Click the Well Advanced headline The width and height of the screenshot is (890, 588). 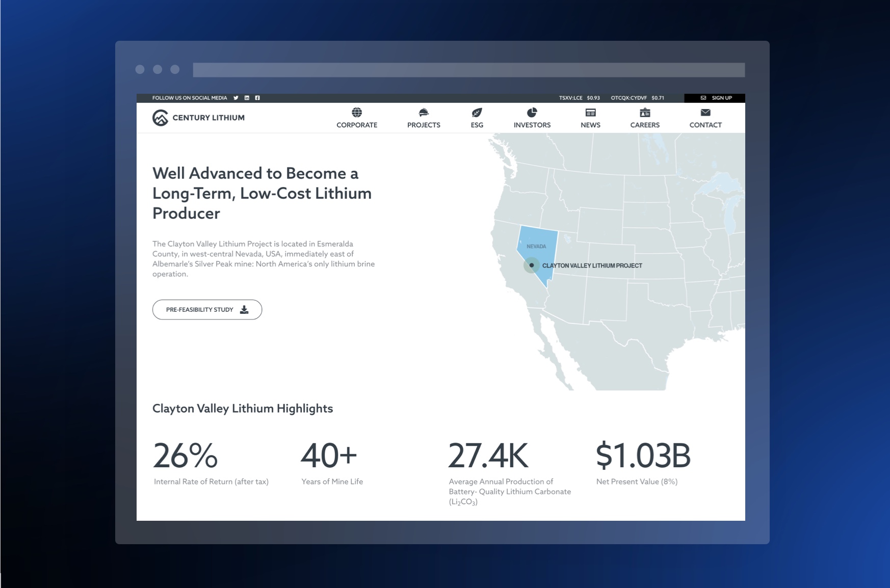262,193
